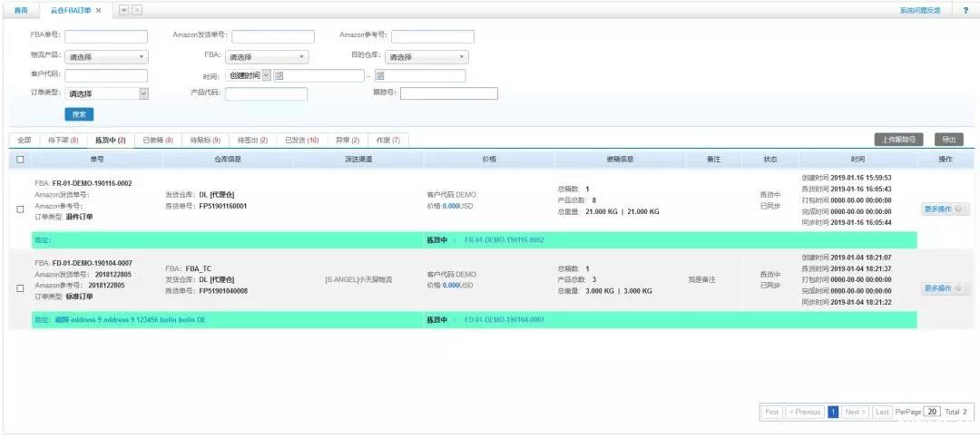Viewport: 980px width, 438px height.
Task: Expand the 订单类型 select box
Action: tap(106, 93)
